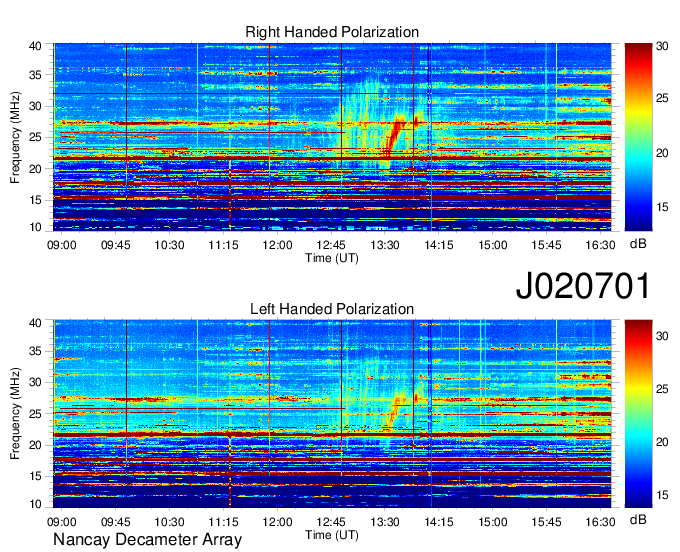The width and height of the screenshot is (680, 552).
Task: Click the 40 MHz tick on Right Handed plot
Action: click(36, 46)
